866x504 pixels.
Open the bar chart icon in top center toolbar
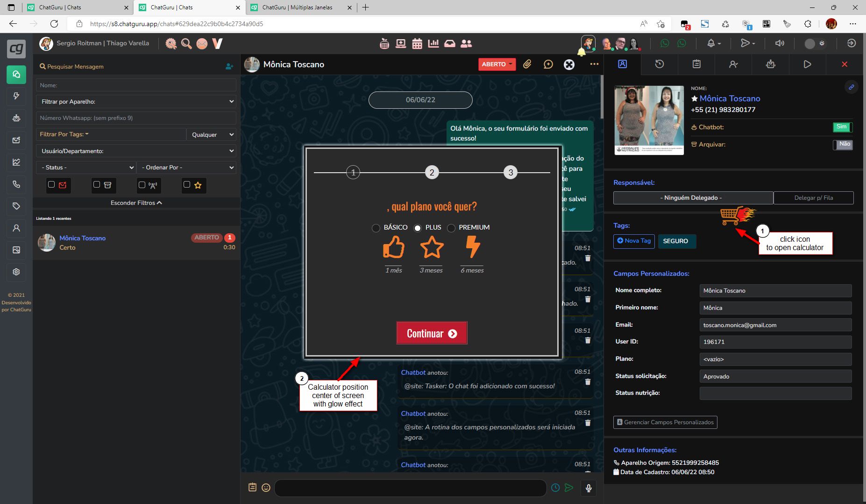pyautogui.click(x=433, y=43)
